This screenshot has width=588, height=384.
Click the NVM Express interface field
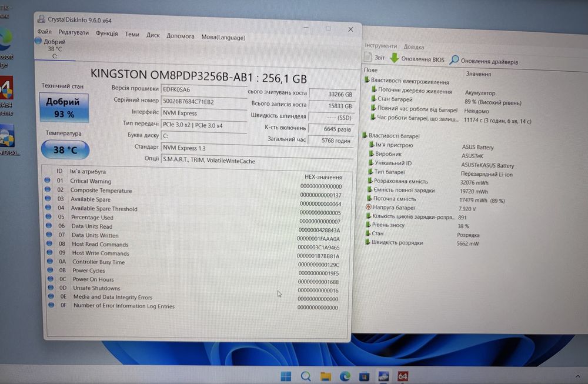(203, 113)
